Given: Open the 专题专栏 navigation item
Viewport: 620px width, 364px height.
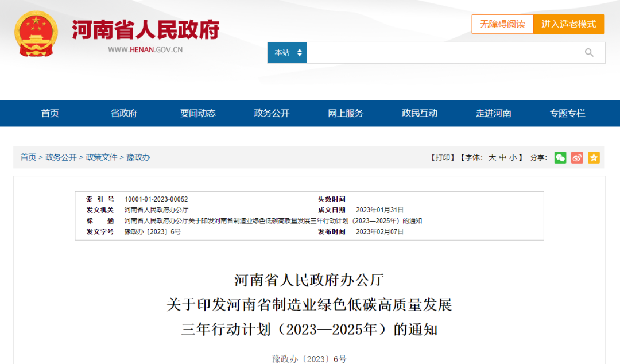Looking at the screenshot, I should click(568, 113).
